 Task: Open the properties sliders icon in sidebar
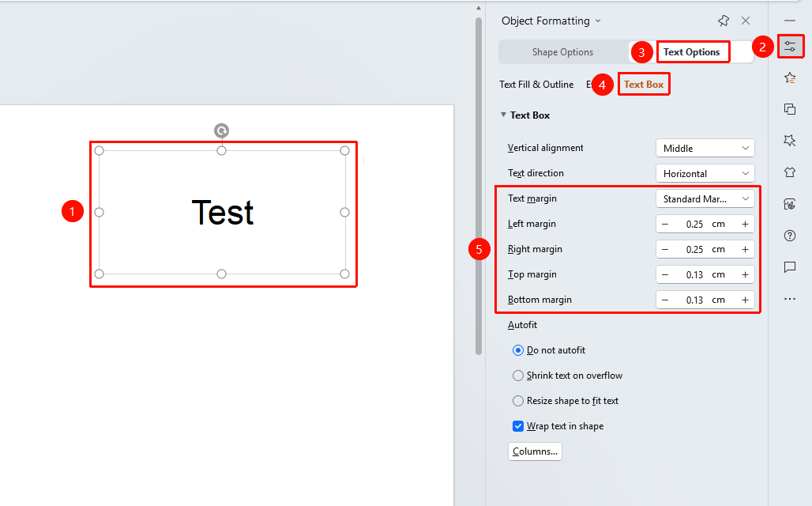(790, 47)
